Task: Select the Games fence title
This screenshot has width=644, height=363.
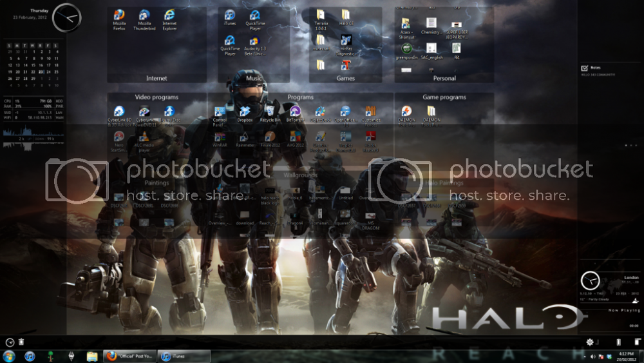Action: [345, 78]
